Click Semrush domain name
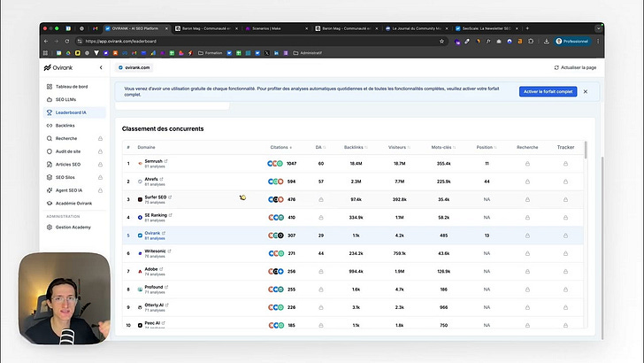 [153, 161]
